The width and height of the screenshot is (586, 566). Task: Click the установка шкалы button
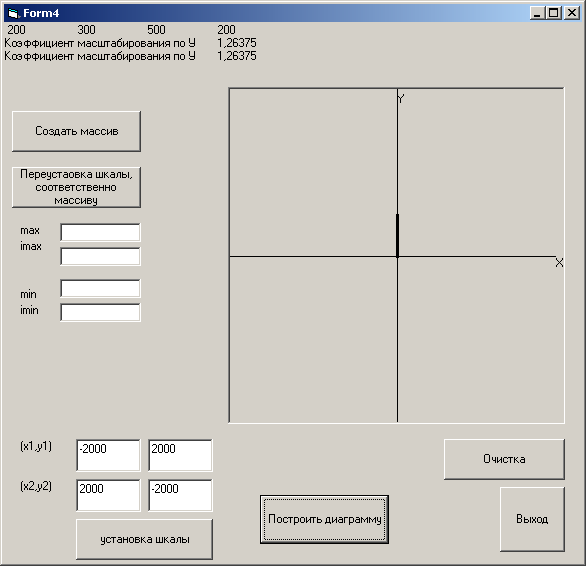(144, 539)
